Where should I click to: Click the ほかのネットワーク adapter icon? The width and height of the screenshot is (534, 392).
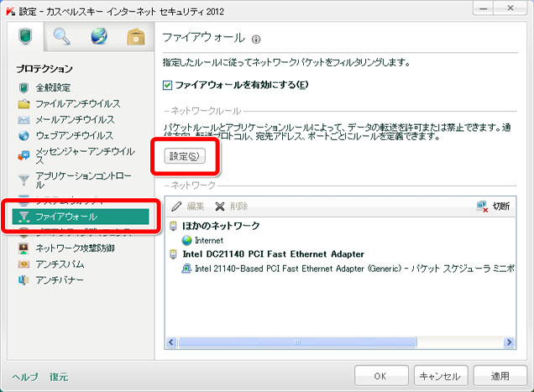(173, 226)
